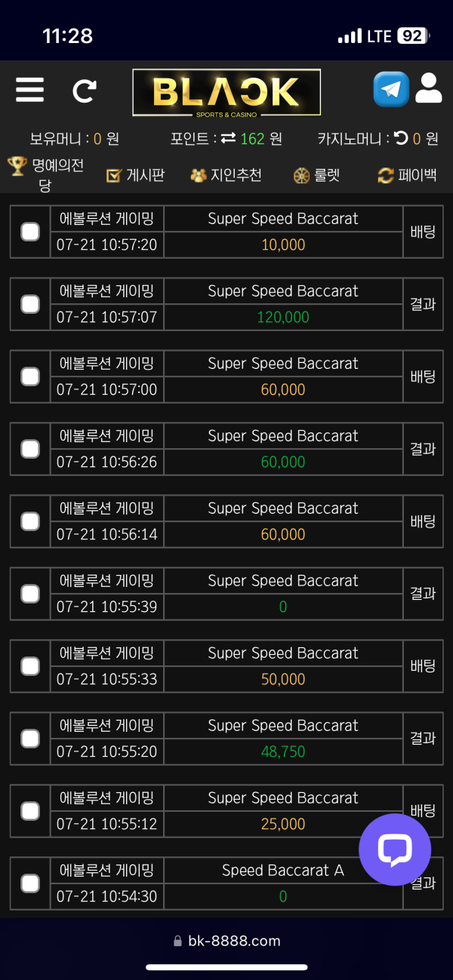Go to the 게시판 board
Viewport: 453px width, 980px height.
pos(136,175)
